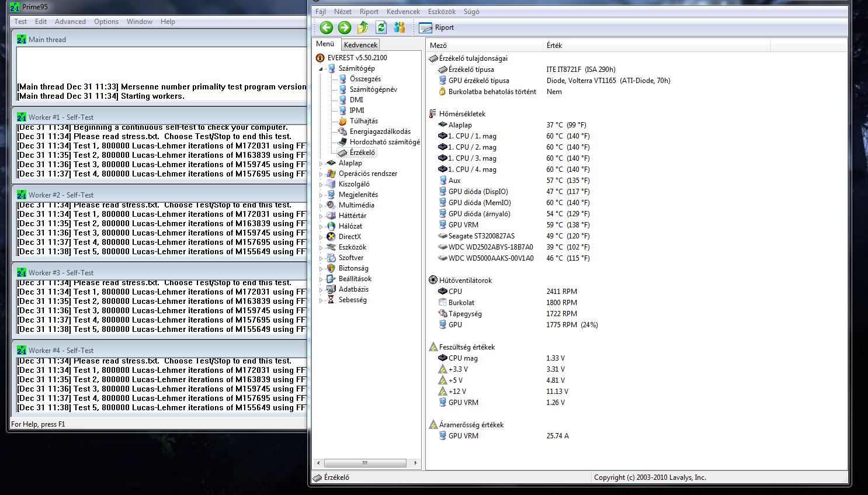Open the Riport menu in EVEREST
Viewport: 868px width, 495px height.
tap(369, 12)
